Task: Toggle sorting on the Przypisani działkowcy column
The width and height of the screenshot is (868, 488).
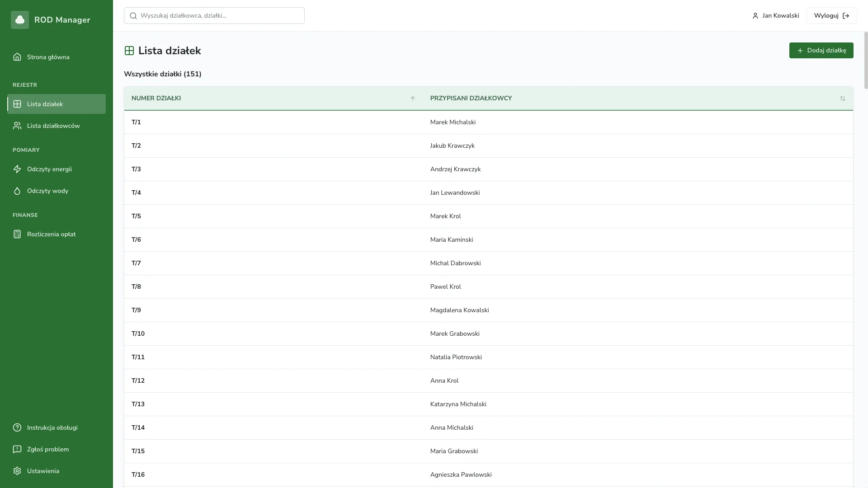Action: click(842, 99)
